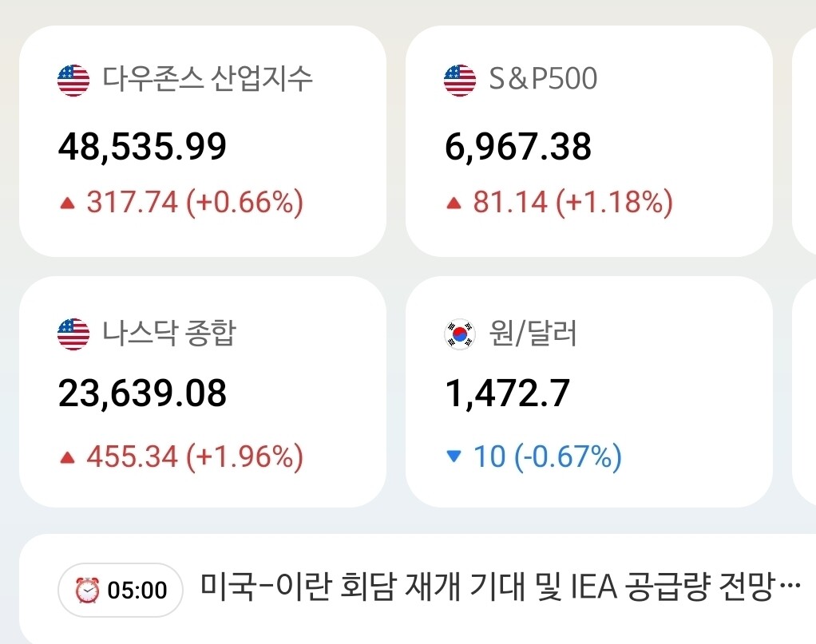
Task: Select the 원/달러 exchange rate title
Action: pyautogui.click(x=532, y=333)
